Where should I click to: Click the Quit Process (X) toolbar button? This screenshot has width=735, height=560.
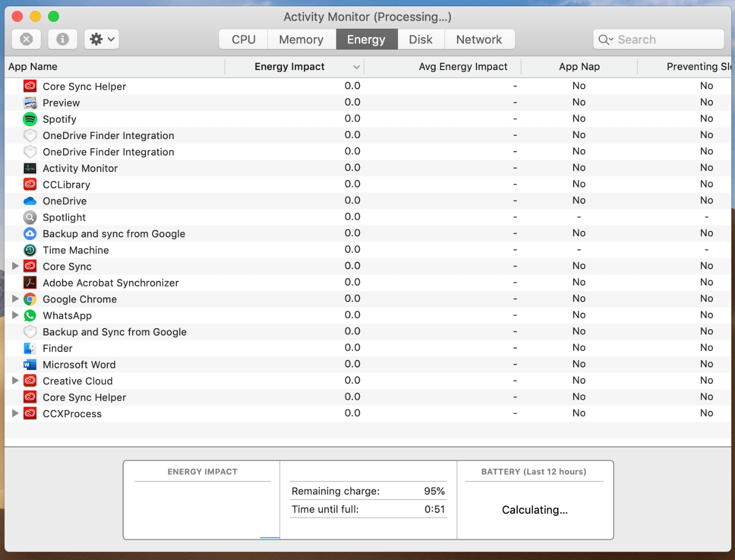(27, 39)
